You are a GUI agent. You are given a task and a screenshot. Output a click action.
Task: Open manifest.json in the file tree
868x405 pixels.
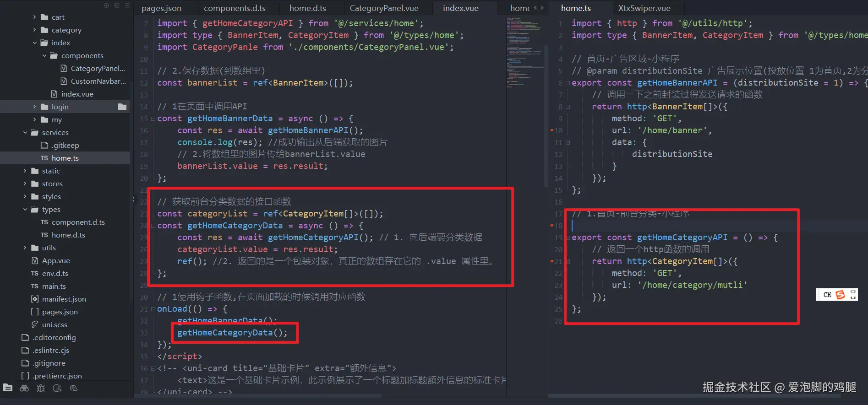(59, 299)
